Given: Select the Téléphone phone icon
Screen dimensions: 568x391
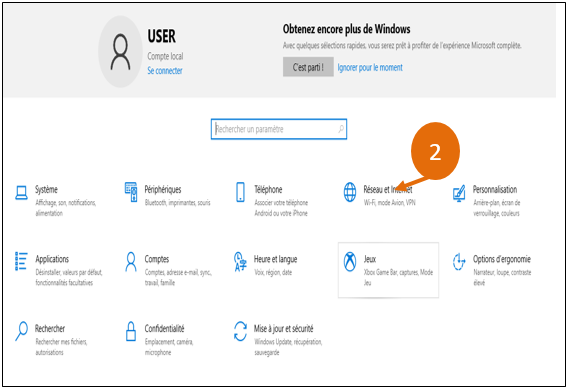Looking at the screenshot, I should pyautogui.click(x=241, y=192).
